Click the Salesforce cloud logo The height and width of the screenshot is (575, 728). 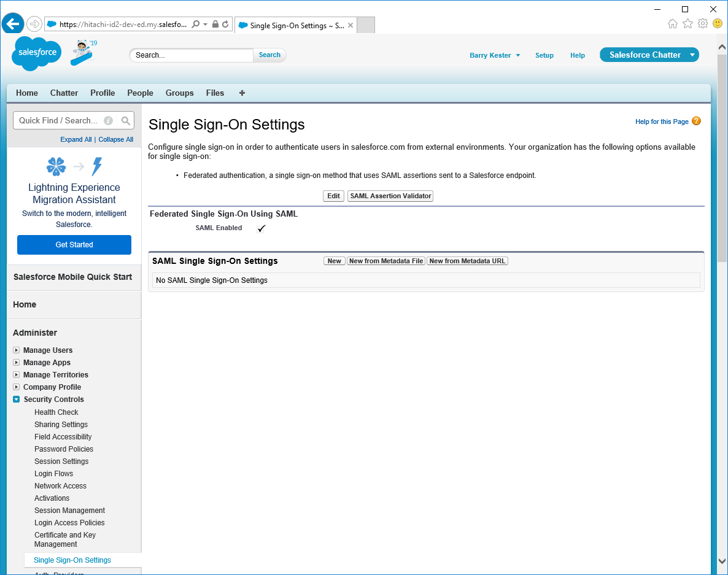[x=37, y=53]
